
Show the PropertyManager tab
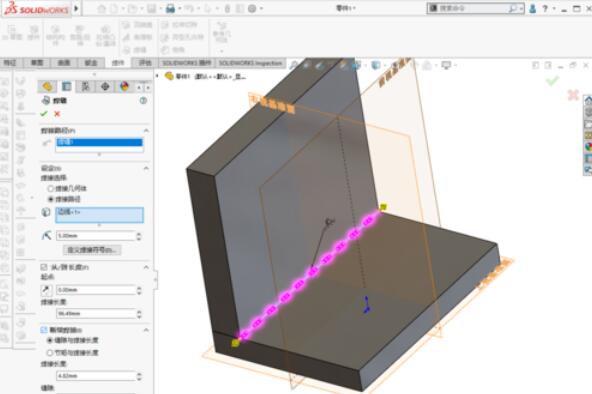pos(66,86)
